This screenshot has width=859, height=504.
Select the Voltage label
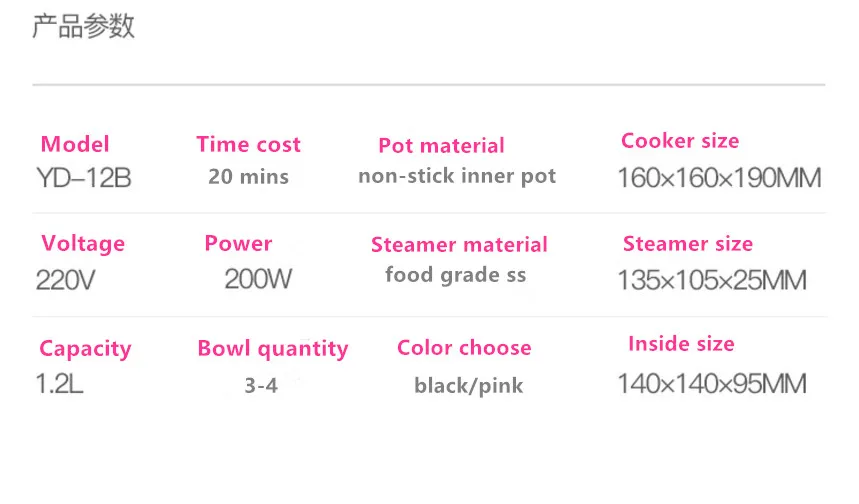[83, 244]
